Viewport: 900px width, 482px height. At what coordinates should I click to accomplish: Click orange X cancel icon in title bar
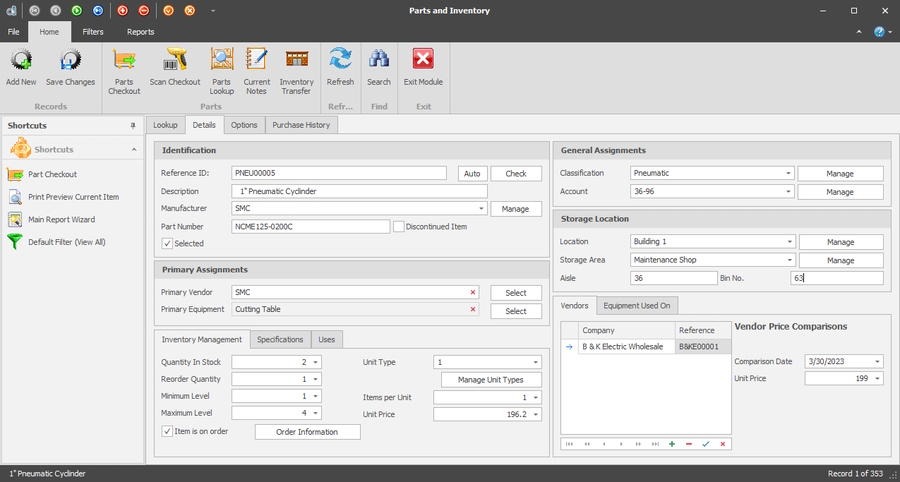[x=189, y=10]
